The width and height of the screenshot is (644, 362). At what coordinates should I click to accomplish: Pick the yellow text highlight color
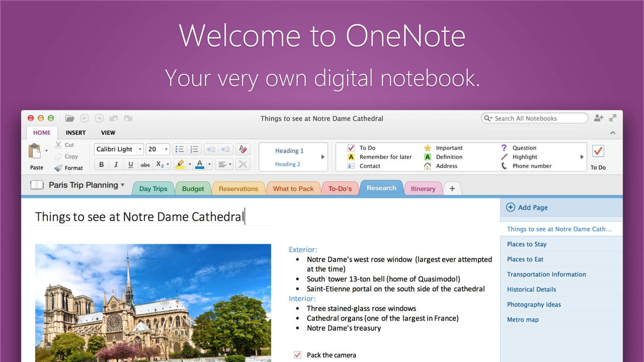click(x=180, y=164)
